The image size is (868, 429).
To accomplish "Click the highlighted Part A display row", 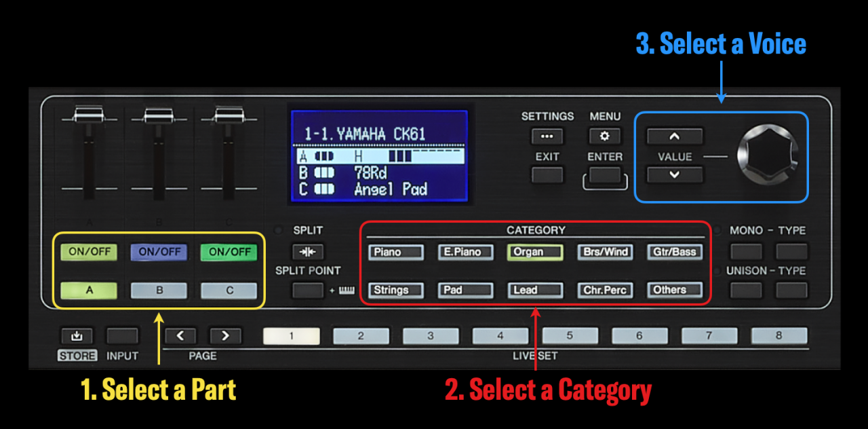I will [x=379, y=156].
